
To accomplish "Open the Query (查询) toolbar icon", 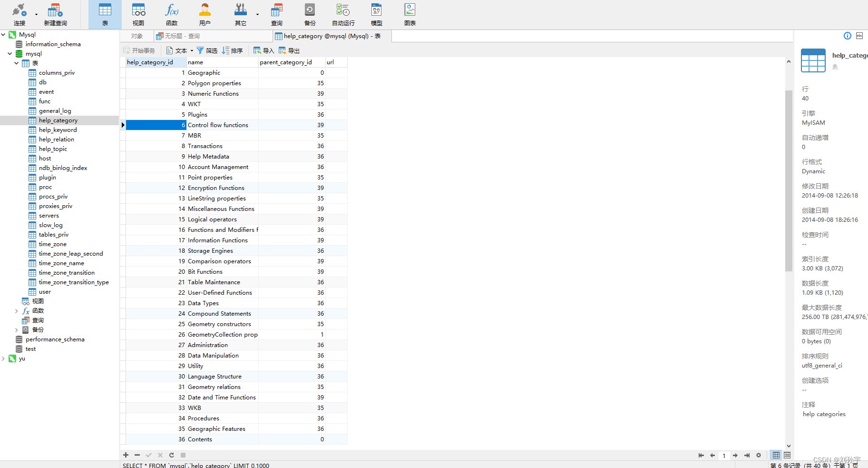I will coord(277,14).
